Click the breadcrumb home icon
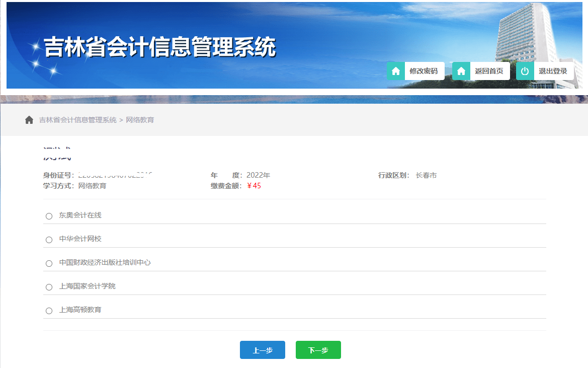The image size is (588, 368). [x=29, y=120]
